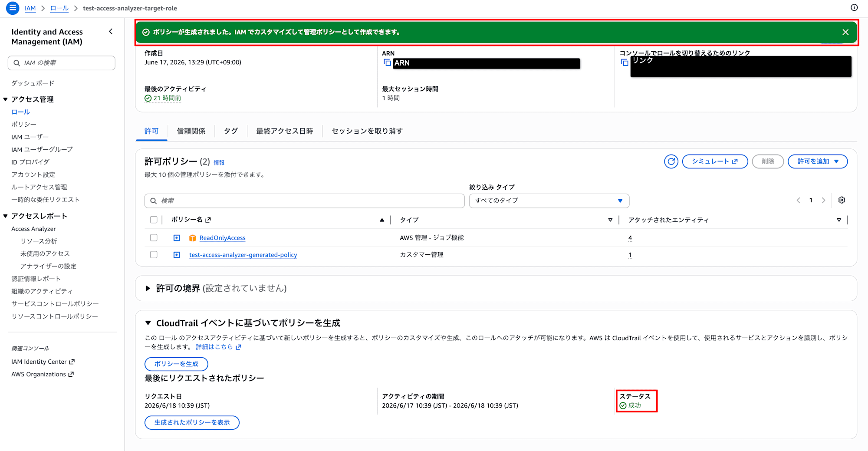Viewport: 868px width, 451px height.
Task: Click attached entities count 4
Action: point(630,238)
